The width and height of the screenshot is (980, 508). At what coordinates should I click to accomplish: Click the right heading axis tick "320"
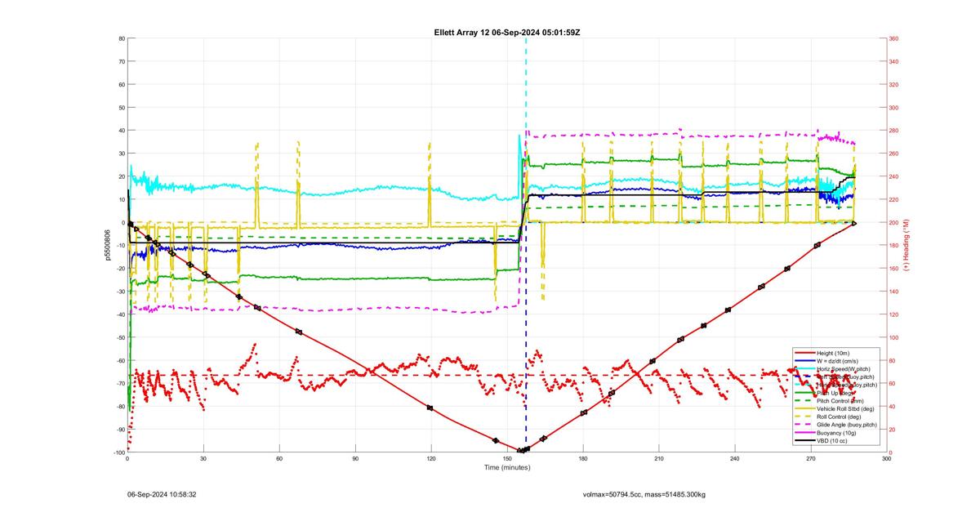click(894, 84)
